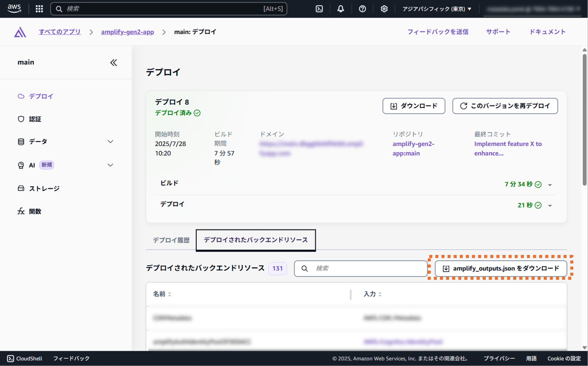Viewport: 588px width, 366px height.
Task: Switch to the デプロイ履歴 tab
Action: pos(171,240)
